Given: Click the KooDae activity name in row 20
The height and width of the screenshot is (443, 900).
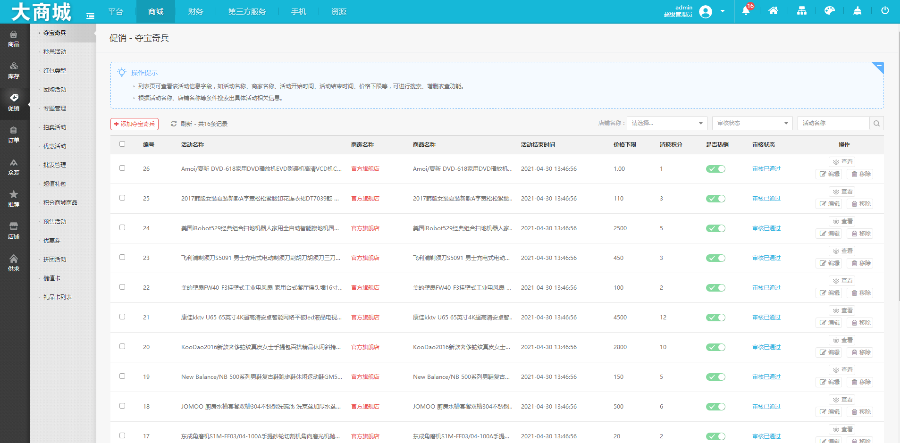Looking at the screenshot, I should click(261, 347).
